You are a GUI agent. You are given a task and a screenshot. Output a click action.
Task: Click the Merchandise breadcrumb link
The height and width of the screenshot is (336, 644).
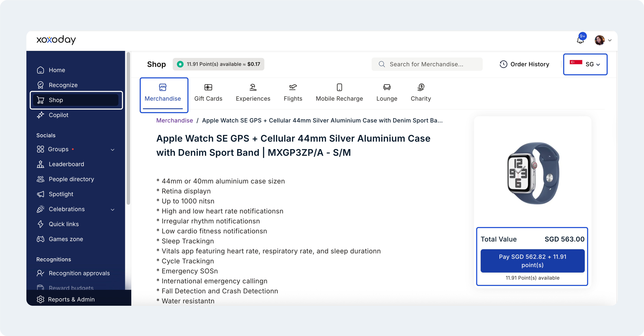click(x=175, y=120)
